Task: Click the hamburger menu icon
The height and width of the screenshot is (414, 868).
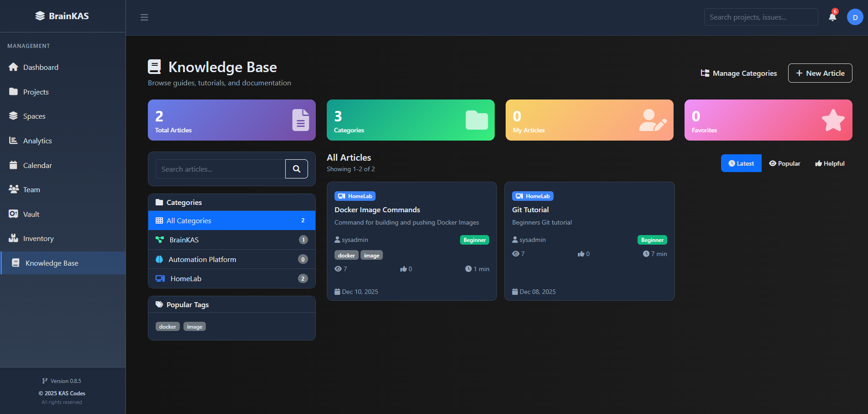Action: point(144,17)
